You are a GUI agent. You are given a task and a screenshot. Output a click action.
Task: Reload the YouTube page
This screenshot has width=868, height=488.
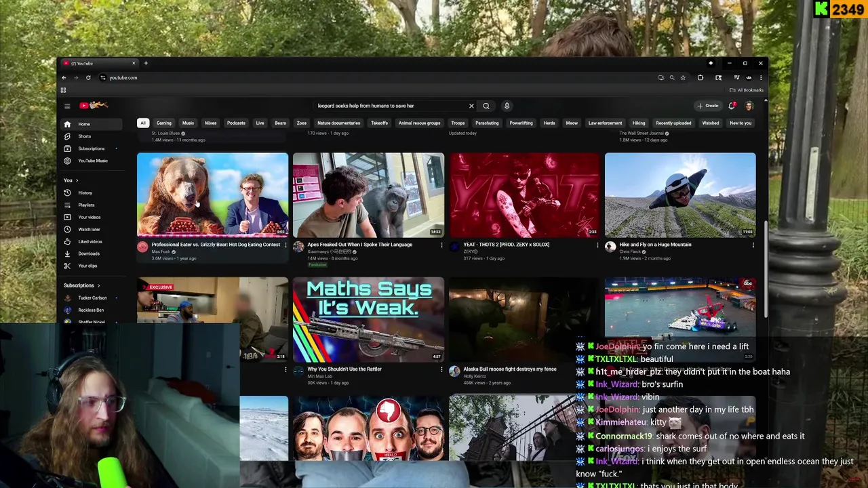(88, 77)
